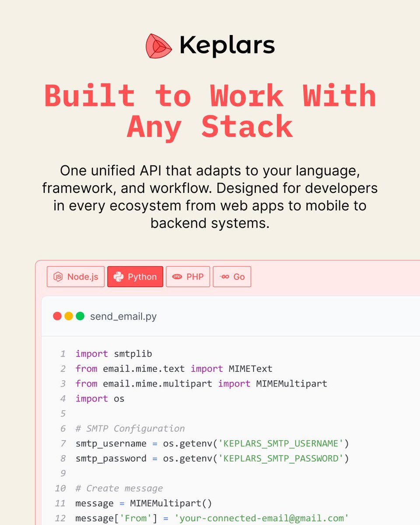420x525 pixels.
Task: Click the '# SMTP Configuration' comment
Action: [130, 428]
